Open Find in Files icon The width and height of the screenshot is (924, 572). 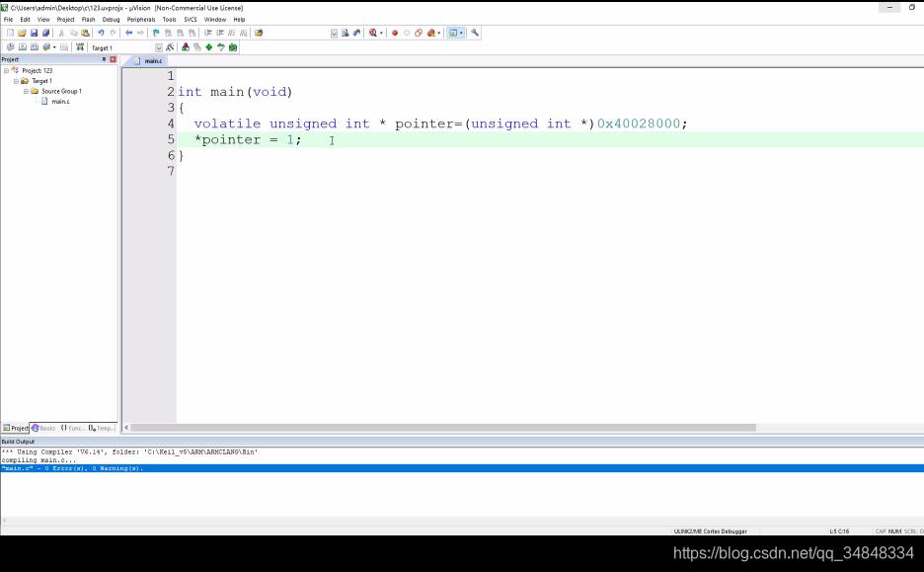tap(259, 33)
